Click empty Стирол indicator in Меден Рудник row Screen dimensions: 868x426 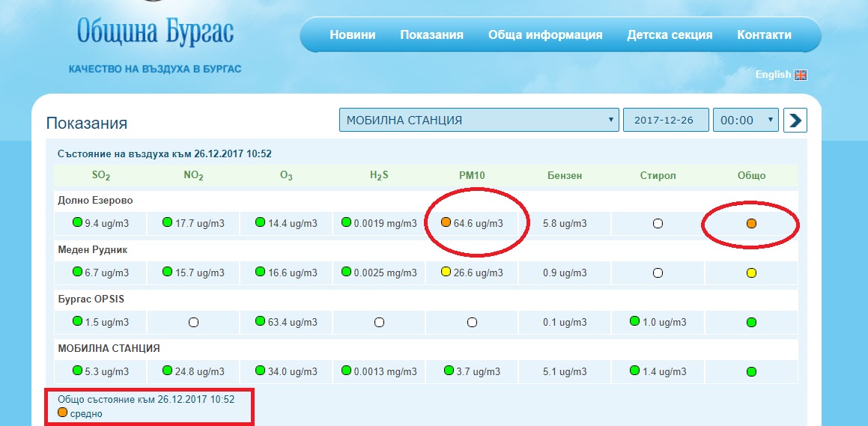[x=658, y=273]
